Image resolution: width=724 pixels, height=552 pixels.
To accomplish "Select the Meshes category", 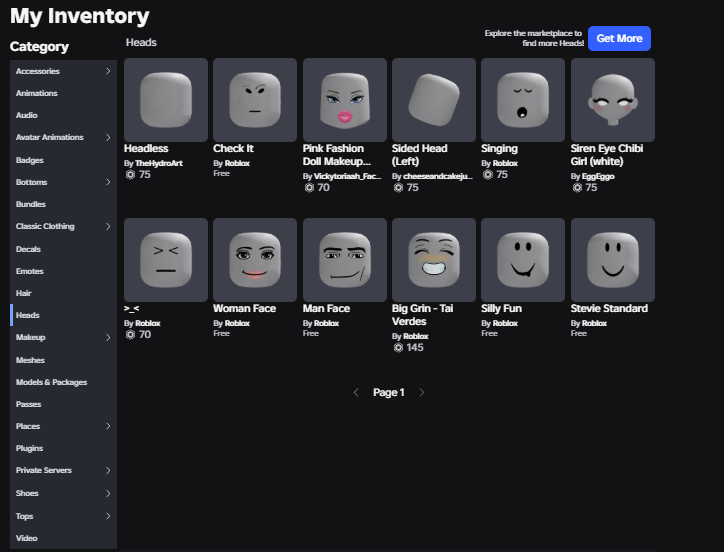I will coord(63,360).
